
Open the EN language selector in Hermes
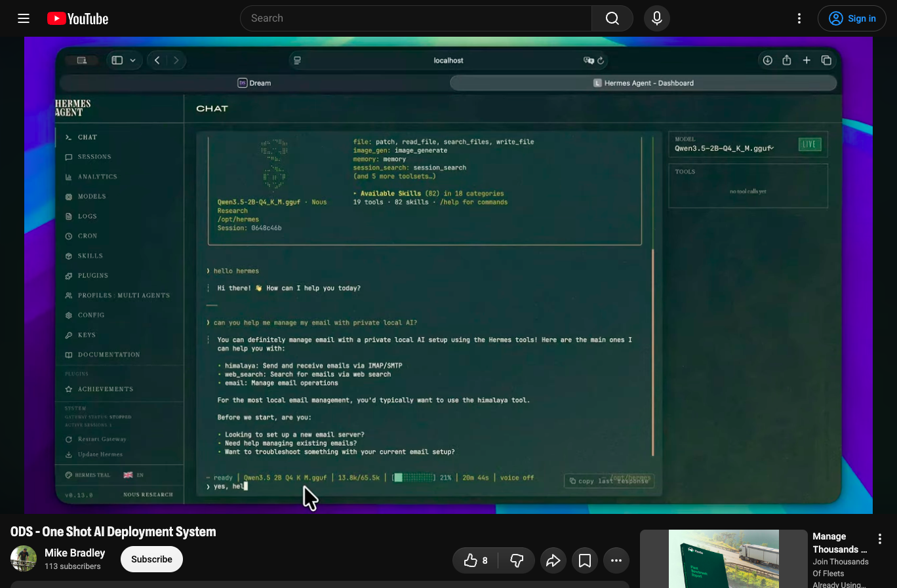[134, 475]
